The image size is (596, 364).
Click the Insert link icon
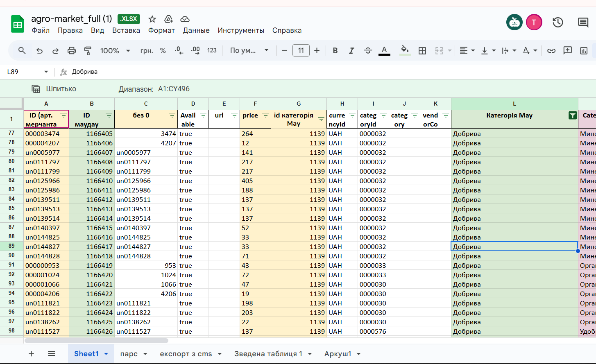[x=551, y=51]
